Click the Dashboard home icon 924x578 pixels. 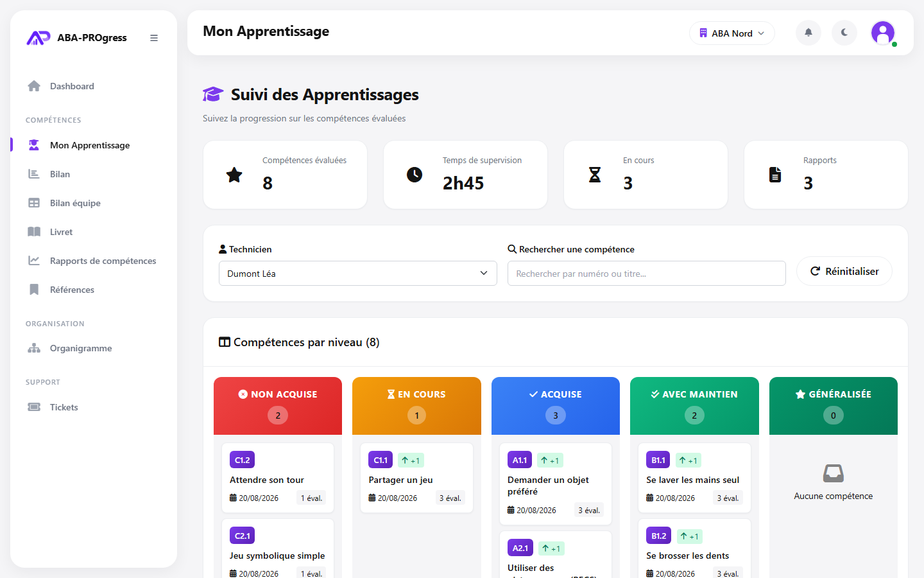point(34,86)
